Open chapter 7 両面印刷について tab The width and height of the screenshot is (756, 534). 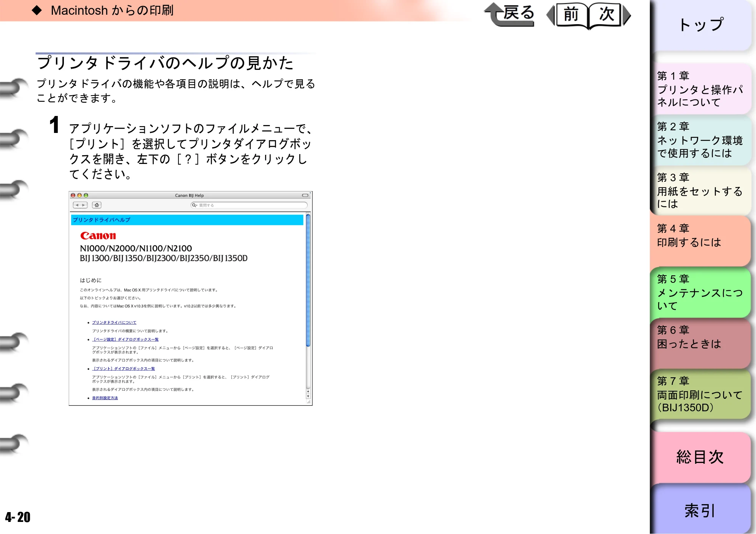click(x=701, y=394)
